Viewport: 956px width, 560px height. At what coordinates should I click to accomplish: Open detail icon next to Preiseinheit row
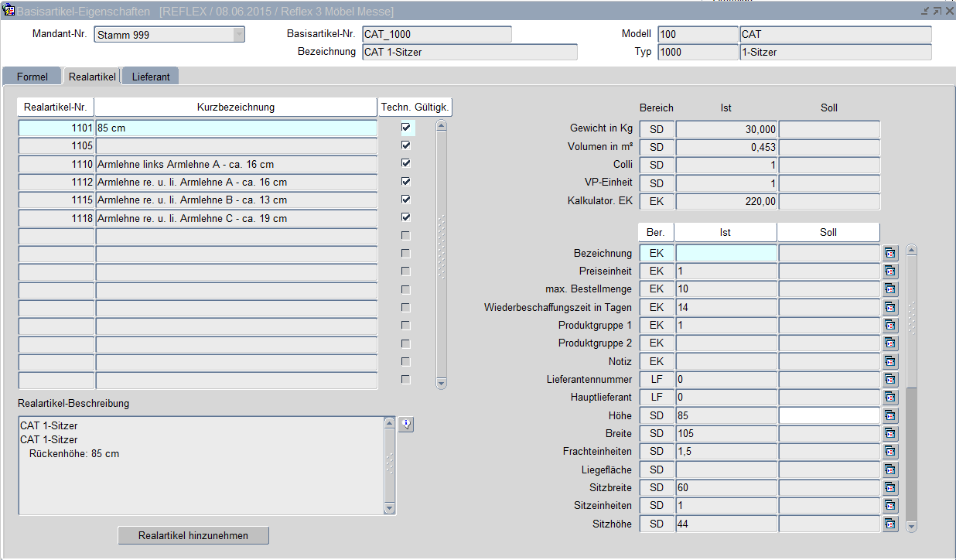pyautogui.click(x=890, y=271)
